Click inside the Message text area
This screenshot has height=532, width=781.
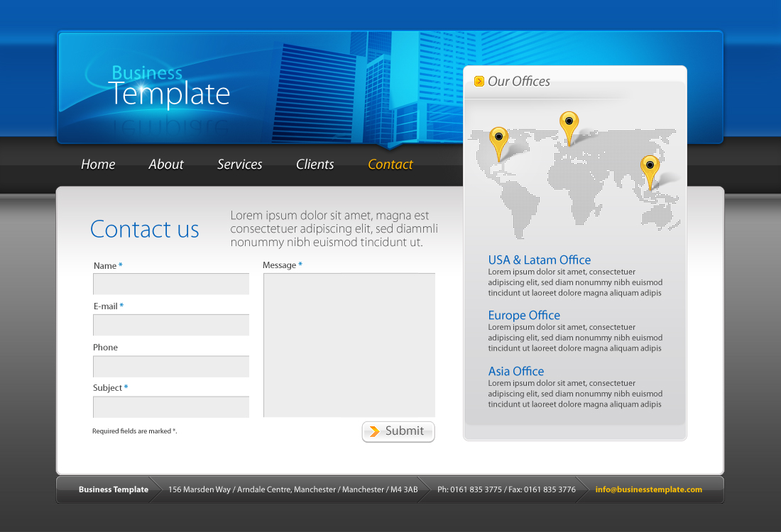point(349,345)
